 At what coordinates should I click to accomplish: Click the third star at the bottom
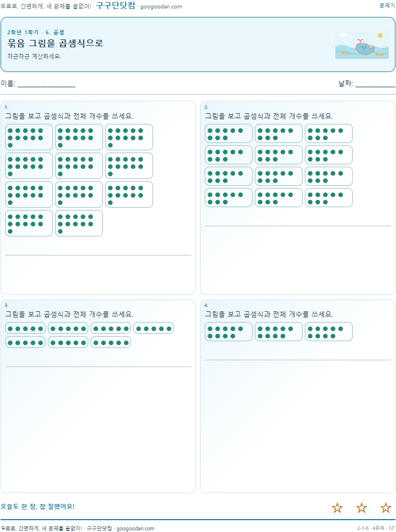(x=386, y=508)
